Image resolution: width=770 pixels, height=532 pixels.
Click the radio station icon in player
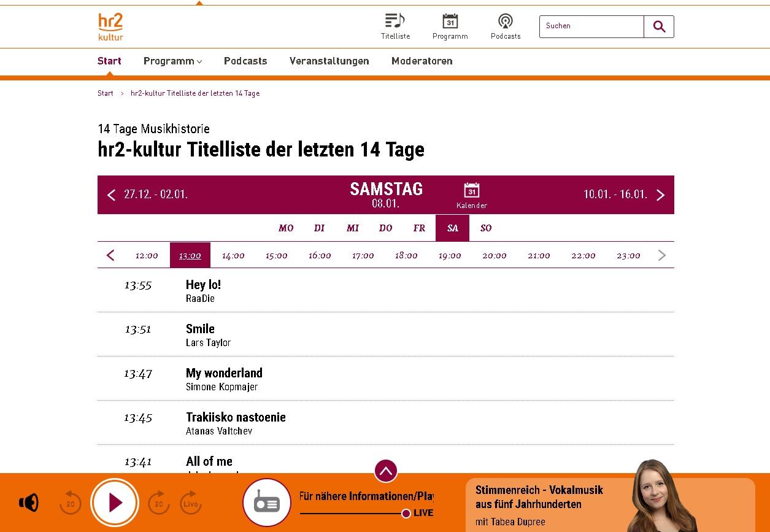click(267, 503)
